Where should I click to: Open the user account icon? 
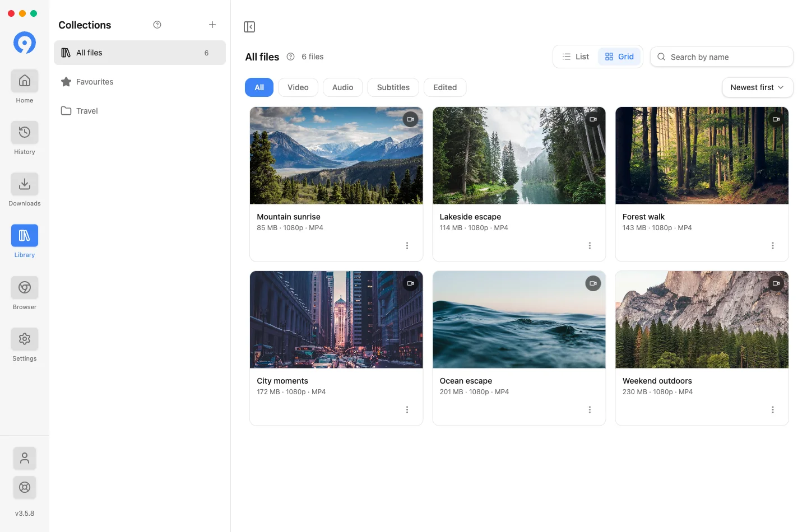(25, 458)
